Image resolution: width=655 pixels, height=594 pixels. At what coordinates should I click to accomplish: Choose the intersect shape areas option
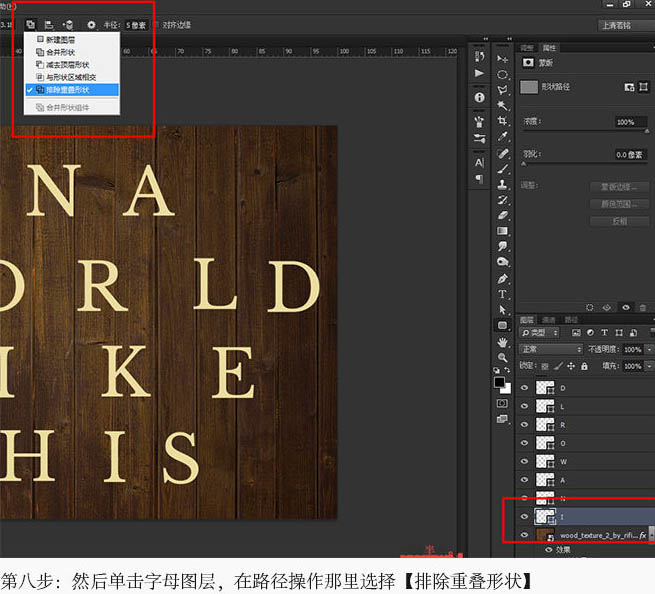[72, 77]
